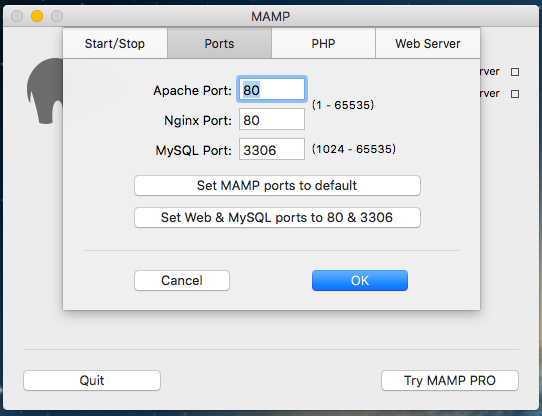This screenshot has height=416, width=542.
Task: Minimize the MAMP window with the yellow button
Action: click(x=37, y=16)
